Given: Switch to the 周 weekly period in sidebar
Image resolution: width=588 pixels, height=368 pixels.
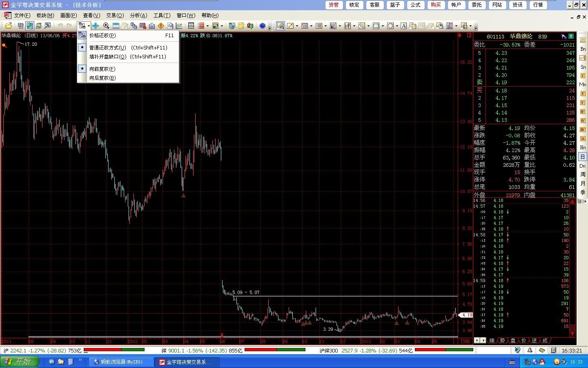Looking at the screenshot, I should (583, 175).
